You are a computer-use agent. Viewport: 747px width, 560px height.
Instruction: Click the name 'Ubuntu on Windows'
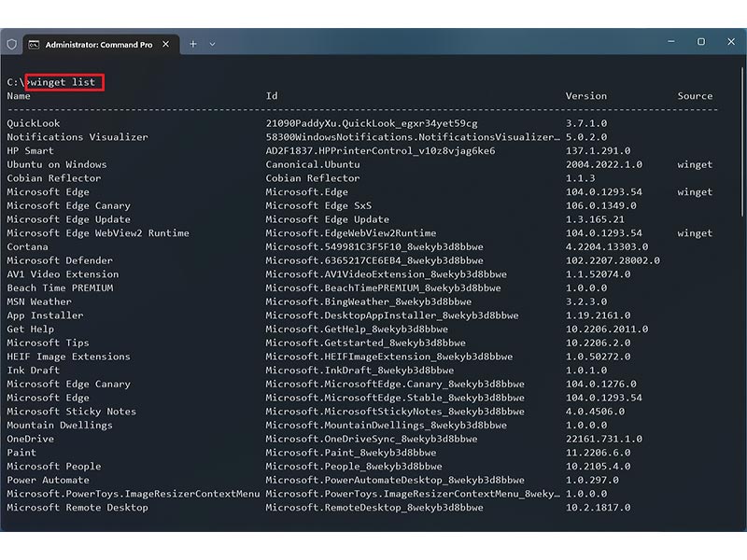pyautogui.click(x=57, y=165)
